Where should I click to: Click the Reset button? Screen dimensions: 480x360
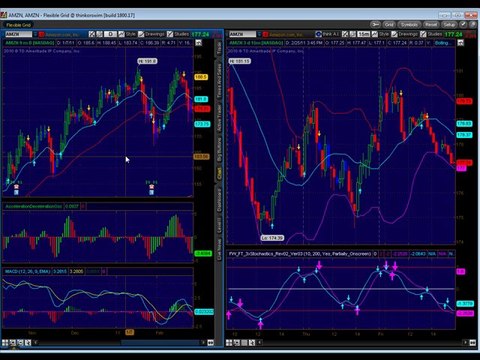click(x=431, y=25)
